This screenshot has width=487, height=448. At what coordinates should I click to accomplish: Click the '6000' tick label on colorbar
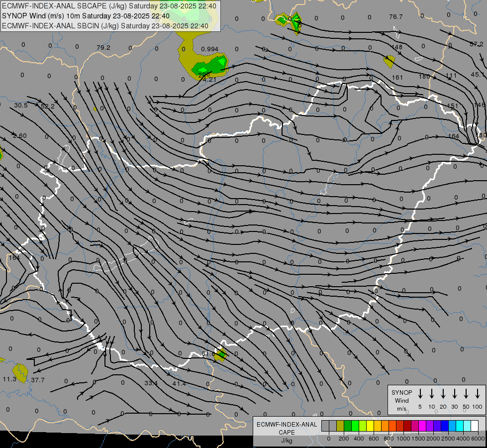pyautogui.click(x=478, y=439)
